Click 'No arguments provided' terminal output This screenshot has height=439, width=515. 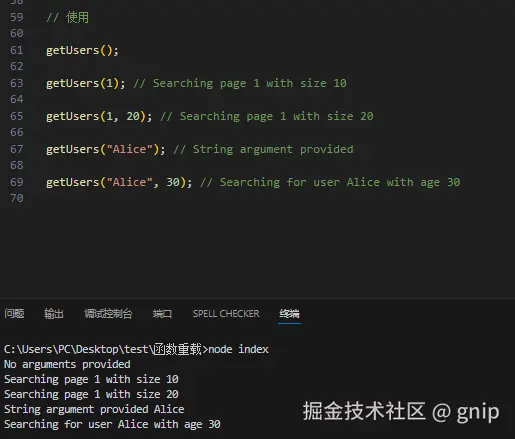pos(67,364)
